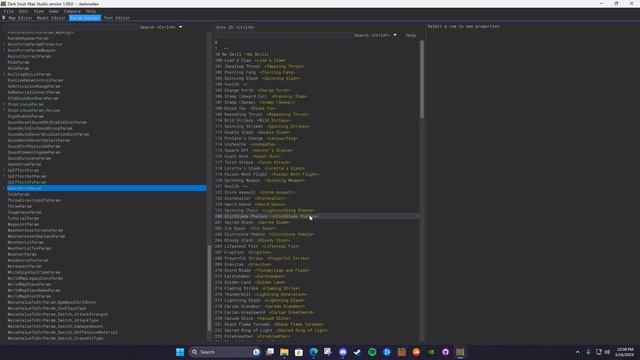Open Steam from the taskbar

click(x=358, y=352)
